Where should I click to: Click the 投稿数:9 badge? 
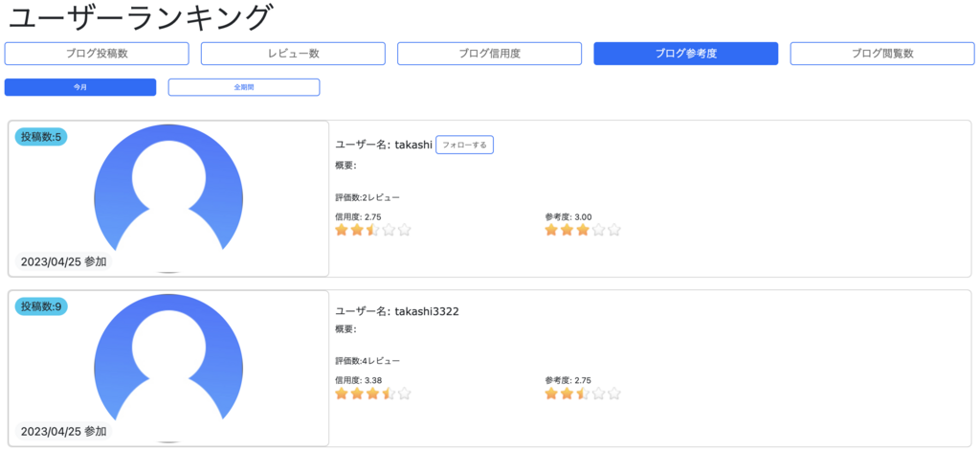coord(41,306)
